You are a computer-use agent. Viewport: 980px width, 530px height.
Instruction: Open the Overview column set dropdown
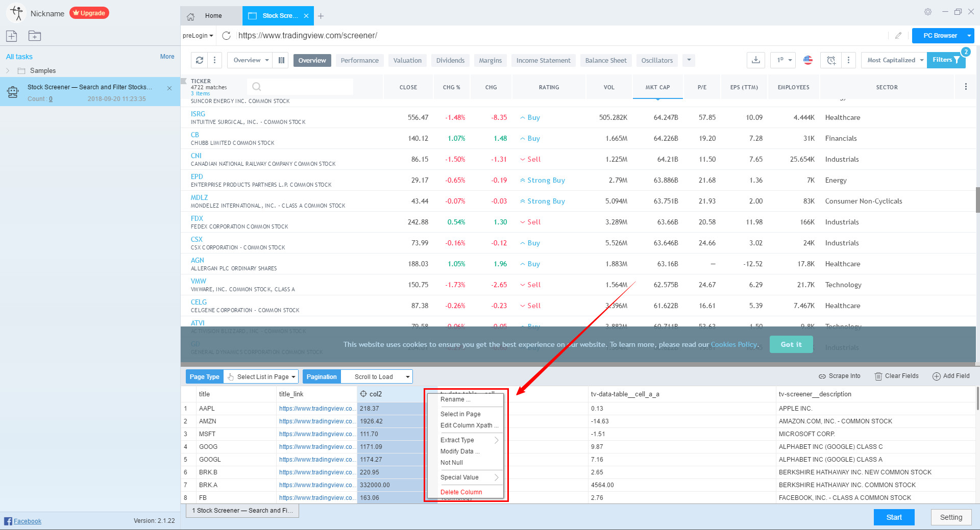pyautogui.click(x=251, y=60)
